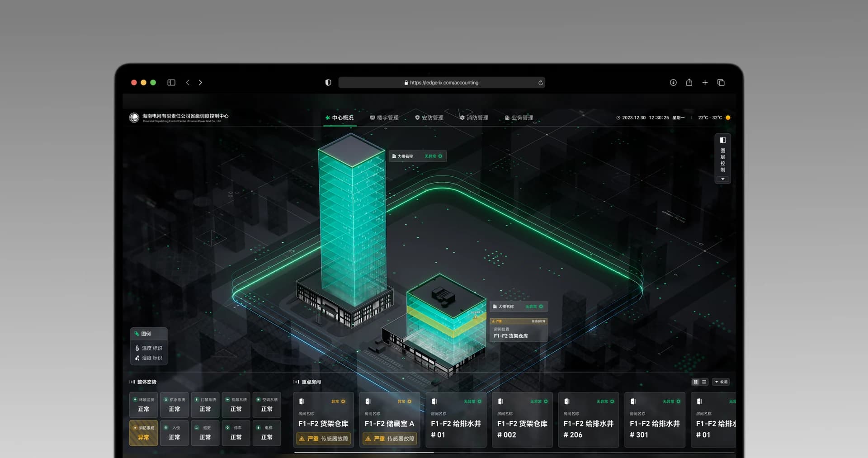This screenshot has height=458, width=868.
Task: Open the 业务管理 tab
Action: click(x=519, y=118)
